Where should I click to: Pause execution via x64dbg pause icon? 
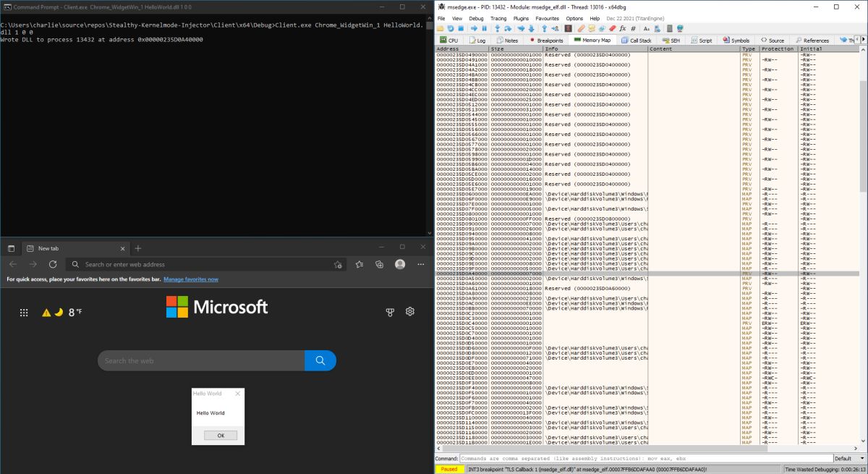click(484, 28)
